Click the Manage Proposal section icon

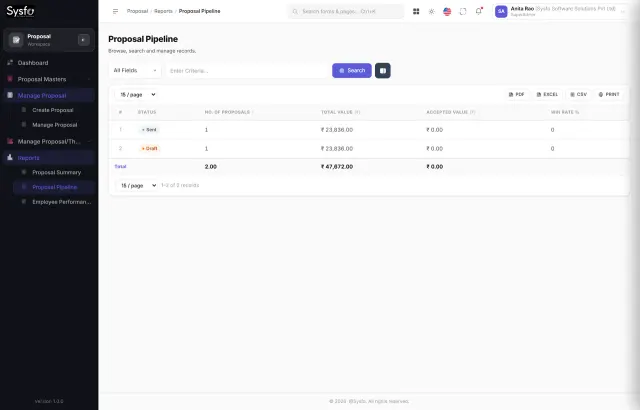coord(10,95)
